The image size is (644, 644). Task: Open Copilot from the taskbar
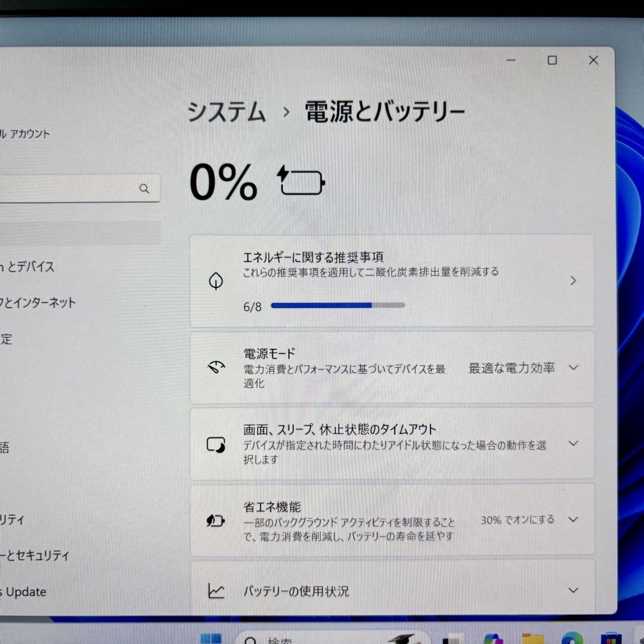click(x=493, y=639)
